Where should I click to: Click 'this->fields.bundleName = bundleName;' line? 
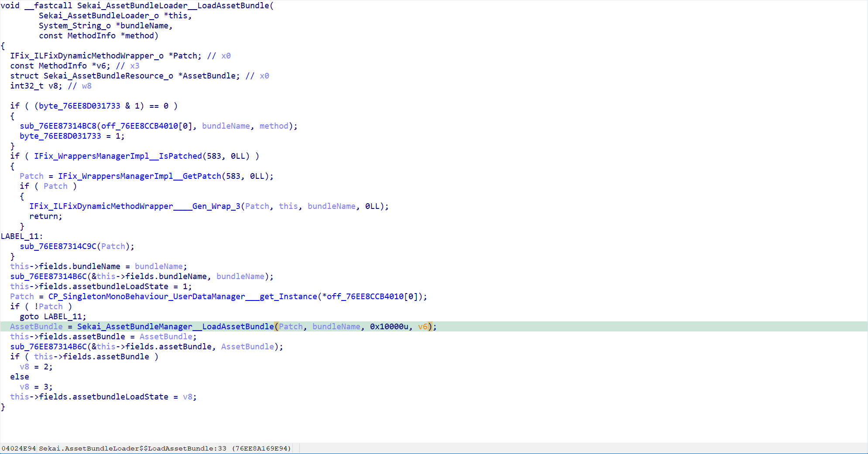pos(99,266)
